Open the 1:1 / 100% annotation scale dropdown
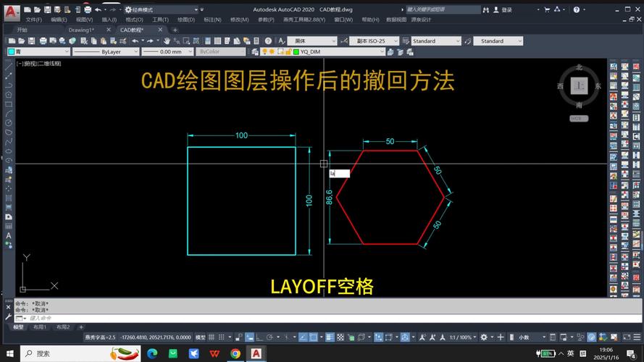644x362 pixels. click(x=462, y=337)
